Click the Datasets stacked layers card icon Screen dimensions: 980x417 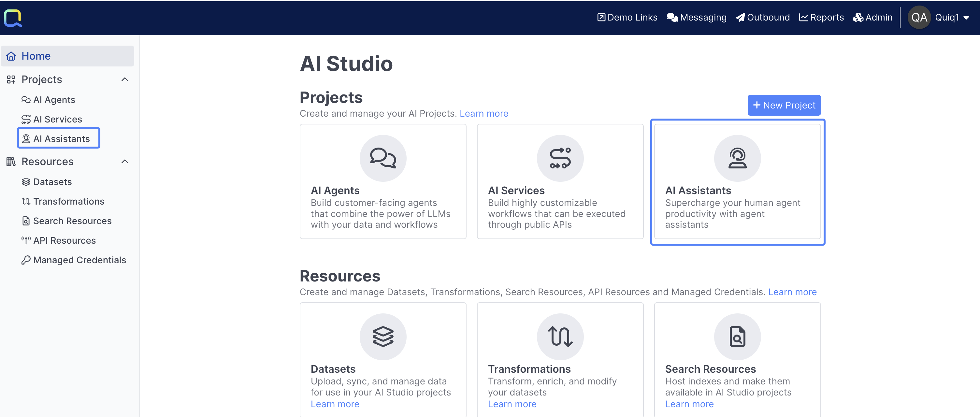coord(383,336)
